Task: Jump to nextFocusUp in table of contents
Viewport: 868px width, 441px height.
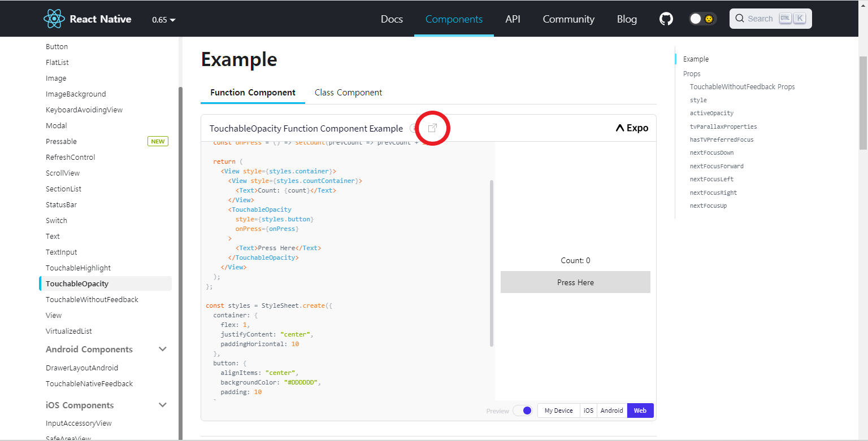Action: 708,206
